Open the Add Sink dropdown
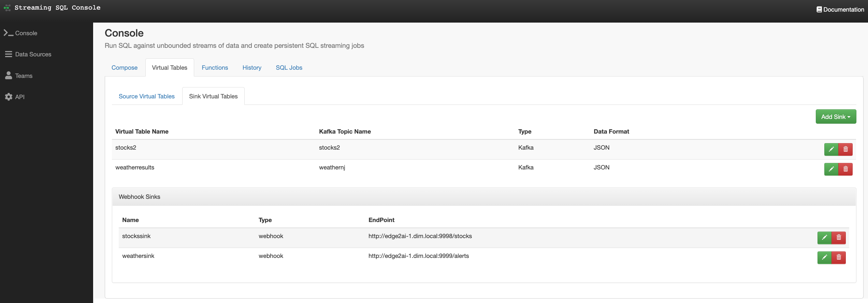This screenshot has height=303, width=868. coord(836,117)
